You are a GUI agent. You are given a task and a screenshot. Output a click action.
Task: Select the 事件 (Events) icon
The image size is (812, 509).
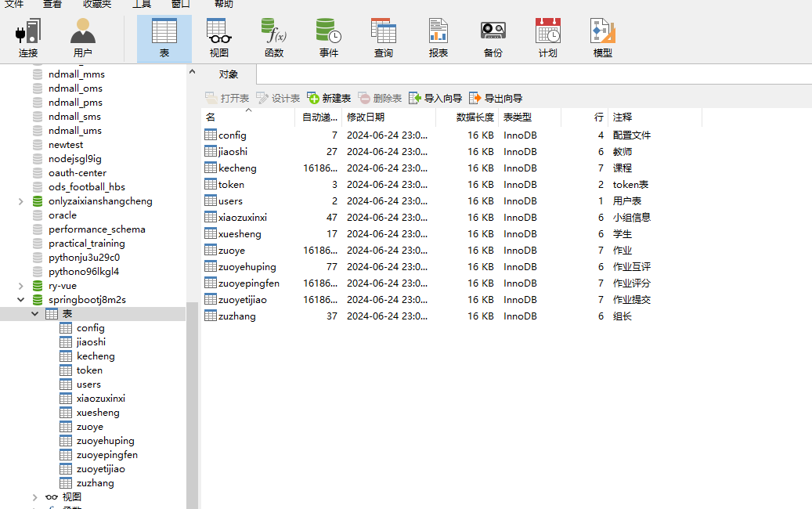[328, 37]
